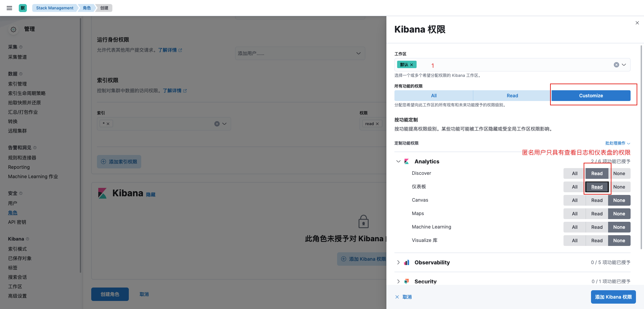Set Maps privilege to Read
The width and height of the screenshot is (644, 309).
597,214
